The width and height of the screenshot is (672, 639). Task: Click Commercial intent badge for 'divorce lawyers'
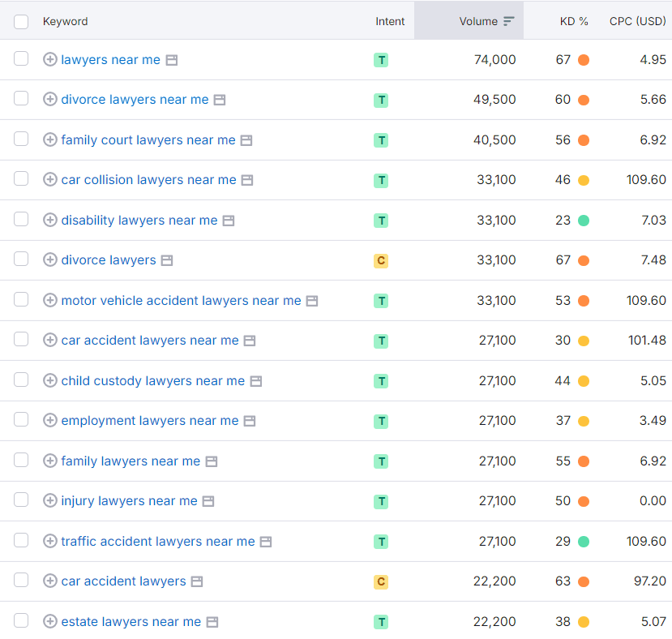coord(381,260)
